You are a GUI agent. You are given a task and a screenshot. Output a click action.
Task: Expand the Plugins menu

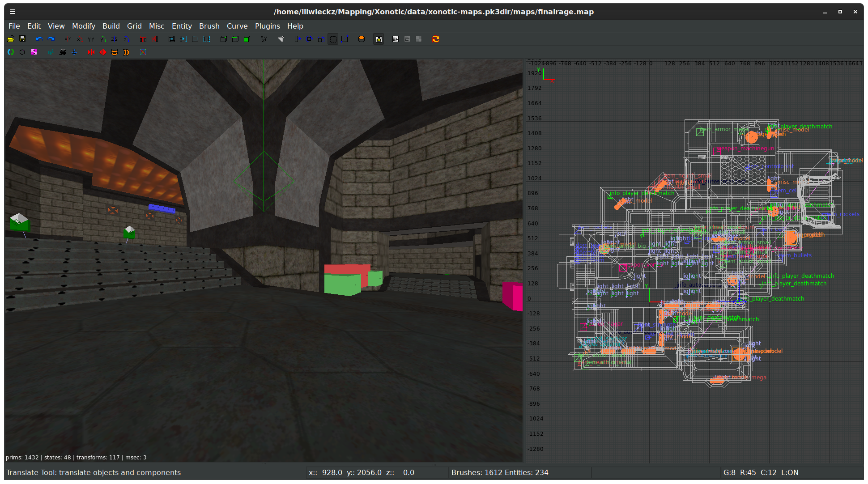pyautogui.click(x=267, y=25)
